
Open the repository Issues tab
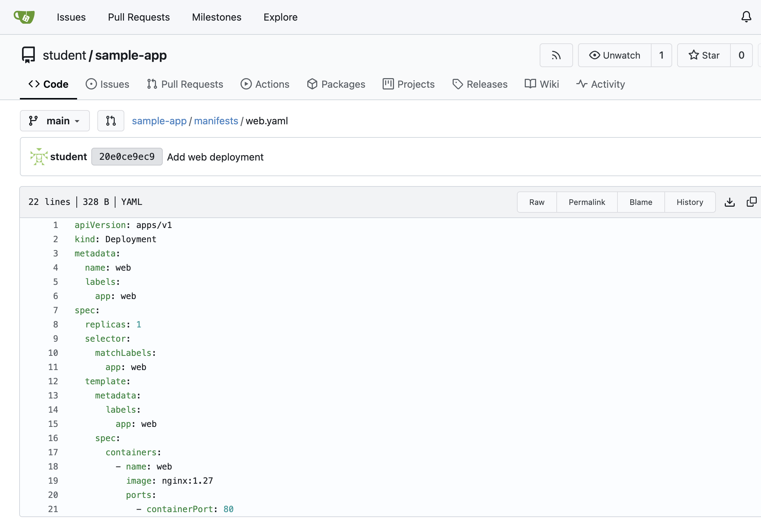(x=107, y=84)
